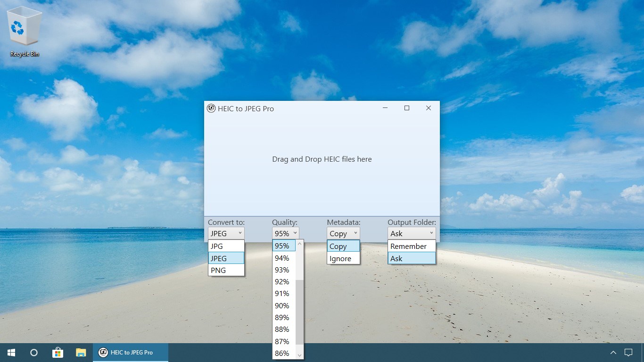The height and width of the screenshot is (362, 644).
Task: Choose Ask in the Output Folder list
Action: pos(412,258)
